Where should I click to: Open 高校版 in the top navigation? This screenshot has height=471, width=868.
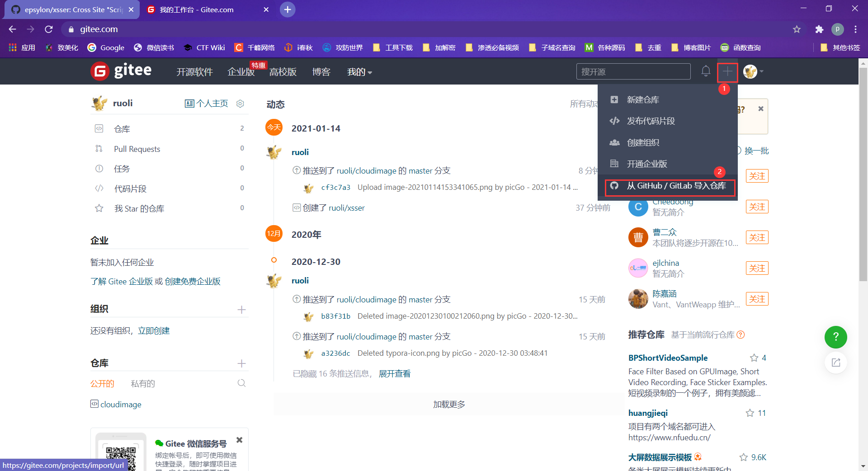283,72
